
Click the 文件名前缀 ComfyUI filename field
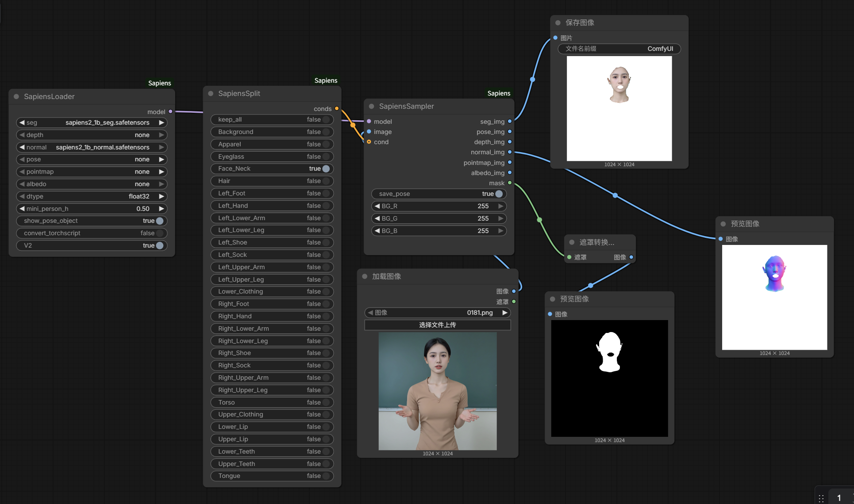coord(619,49)
